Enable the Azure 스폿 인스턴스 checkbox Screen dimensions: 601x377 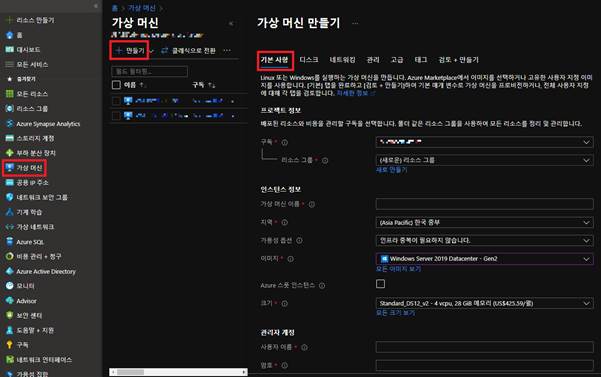[380, 284]
